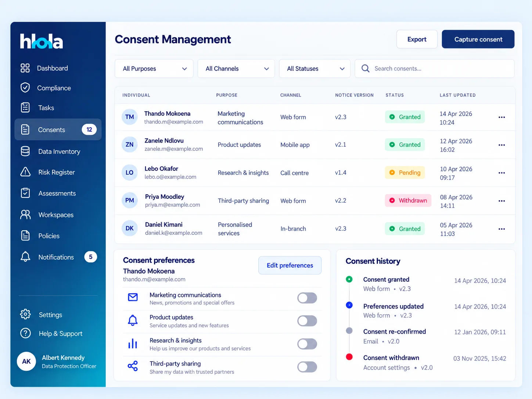Click the Product updates bell icon
The image size is (532, 399).
coord(133,320)
